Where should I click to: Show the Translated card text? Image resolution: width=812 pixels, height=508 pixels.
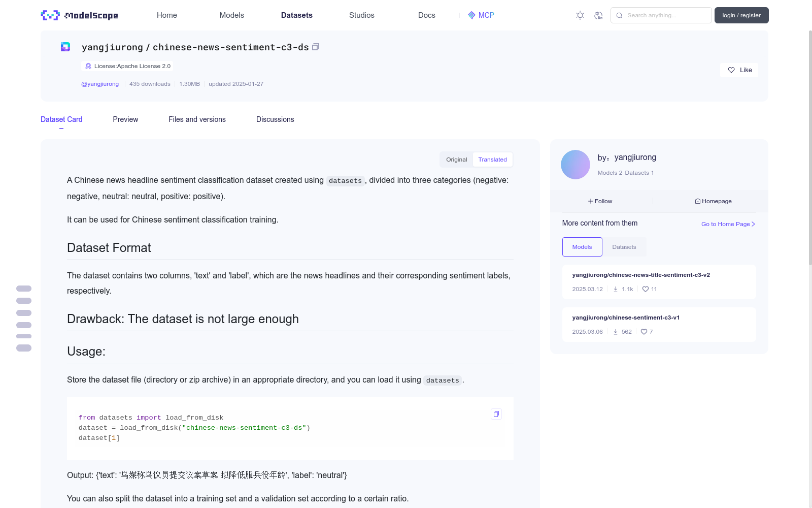[x=492, y=160]
